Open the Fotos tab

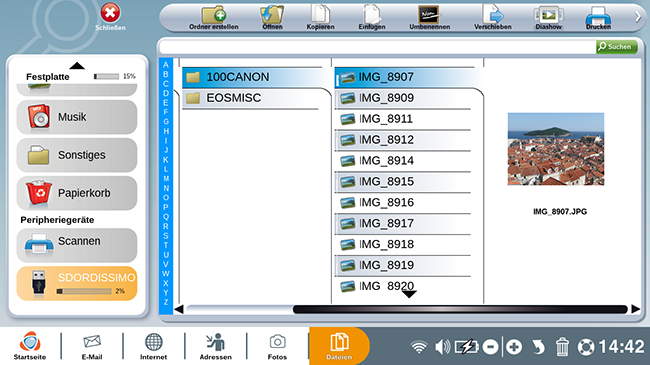click(277, 346)
